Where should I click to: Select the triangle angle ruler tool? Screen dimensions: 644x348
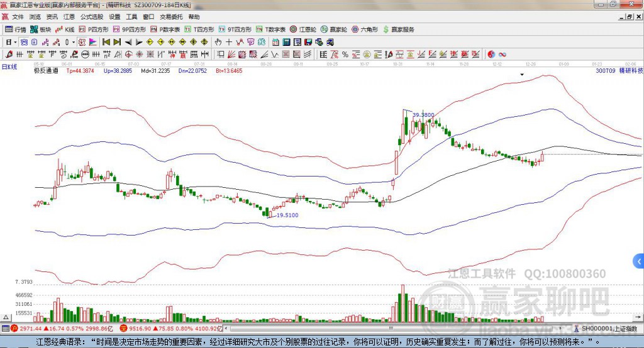(118, 55)
